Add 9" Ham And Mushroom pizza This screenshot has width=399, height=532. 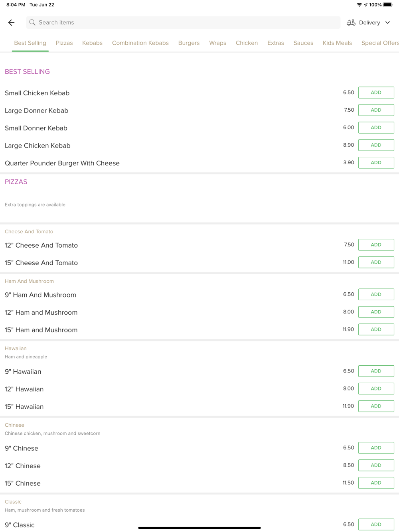click(376, 294)
